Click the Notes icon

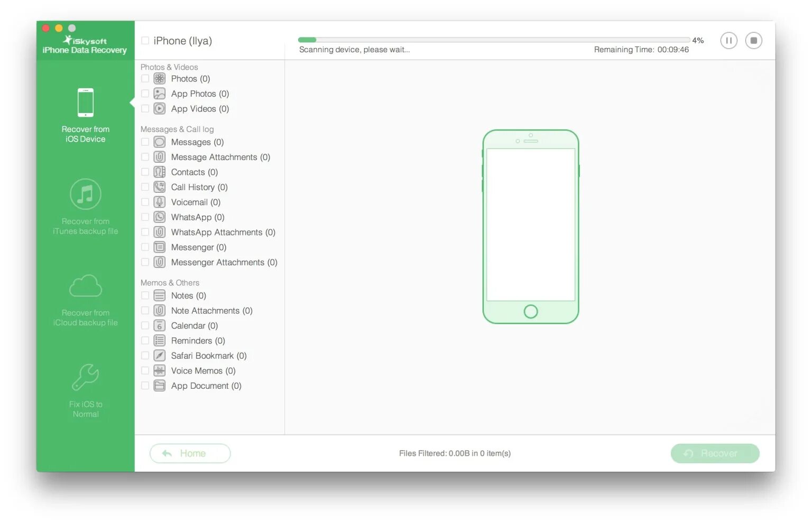pyautogui.click(x=160, y=296)
